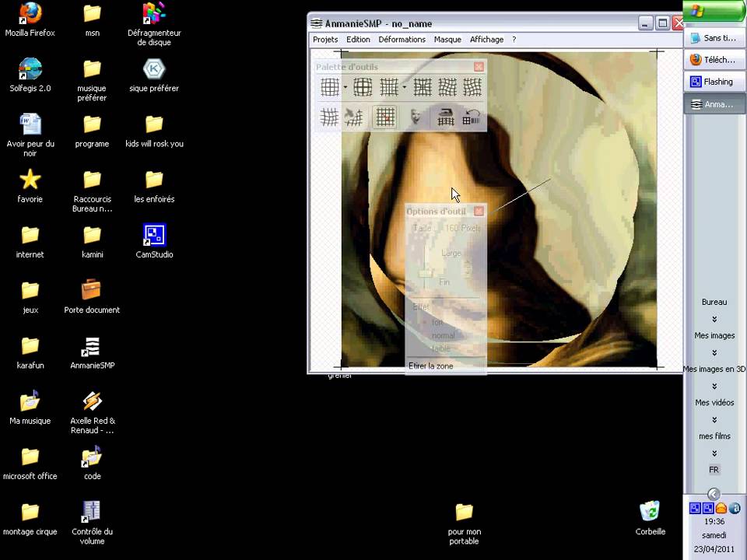Open dropdown arrow beside stretch tool
The image size is (747, 560).
coord(405,87)
